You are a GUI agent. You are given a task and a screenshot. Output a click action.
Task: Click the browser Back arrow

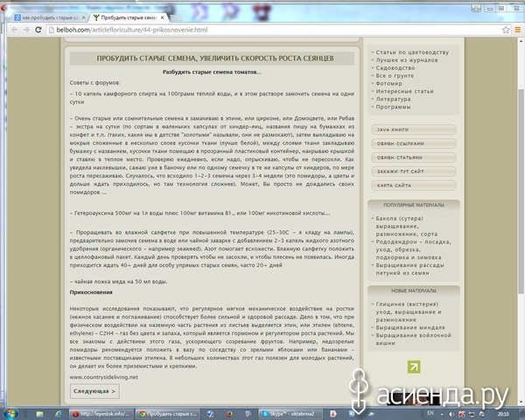[14, 30]
